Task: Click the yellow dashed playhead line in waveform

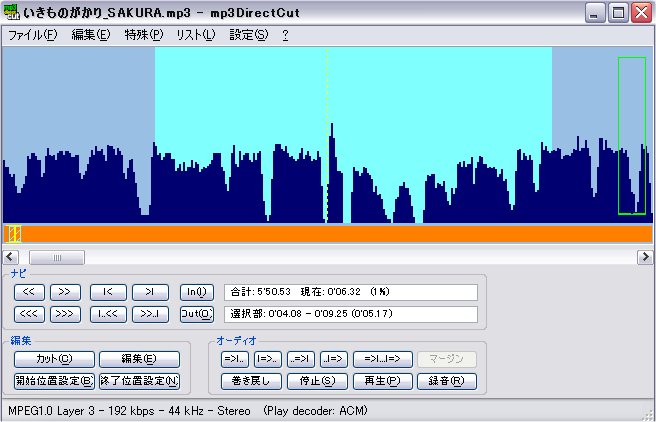Action: 327,135
